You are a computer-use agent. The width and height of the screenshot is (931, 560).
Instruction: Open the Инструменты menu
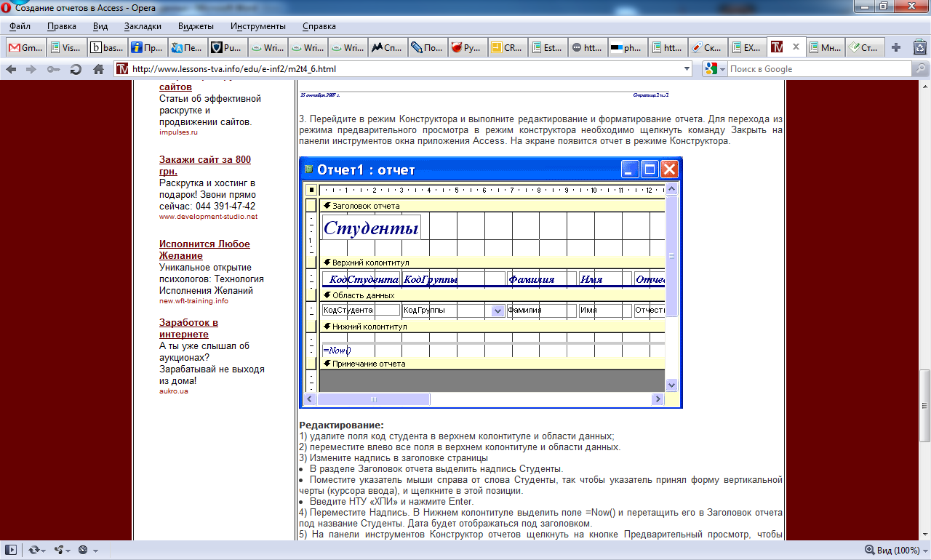click(258, 26)
